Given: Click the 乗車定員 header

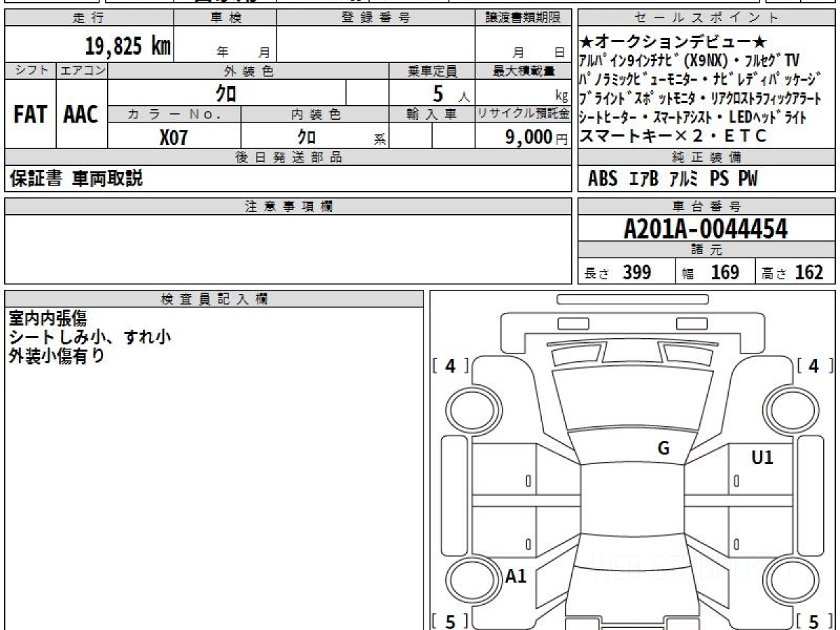Looking at the screenshot, I should [432, 71].
